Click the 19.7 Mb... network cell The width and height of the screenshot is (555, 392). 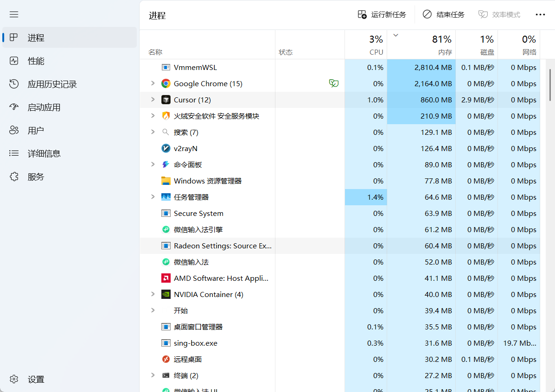pyautogui.click(x=519, y=343)
